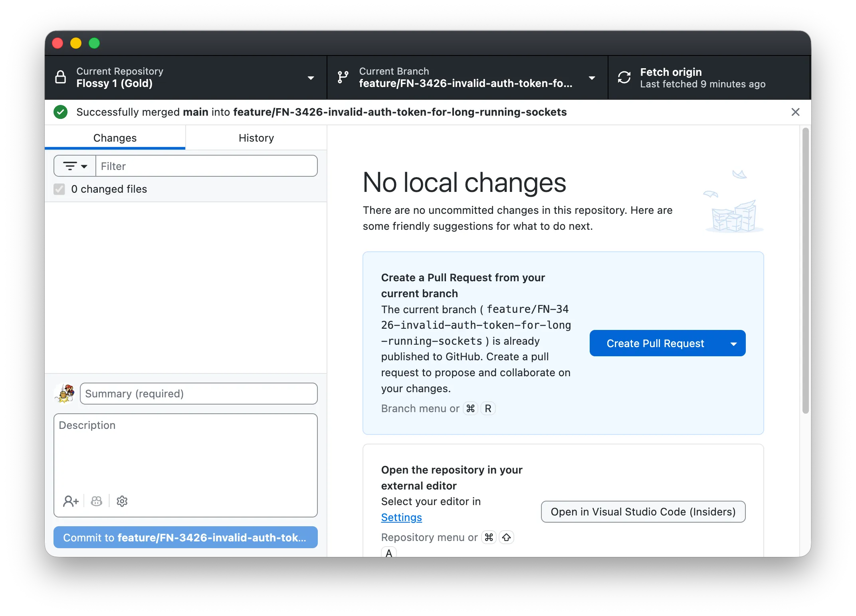This screenshot has height=616, width=856.
Task: Expand the Current Repository dropdown arrow
Action: [311, 78]
